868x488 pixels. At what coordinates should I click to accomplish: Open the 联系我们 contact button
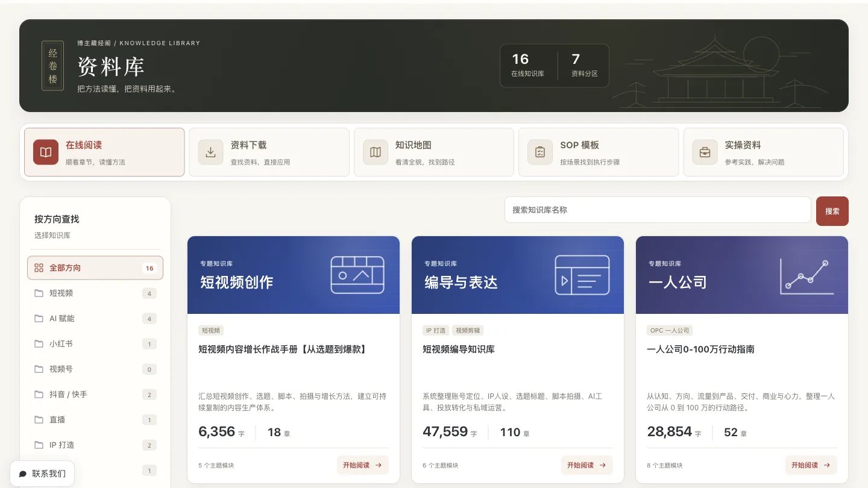42,474
